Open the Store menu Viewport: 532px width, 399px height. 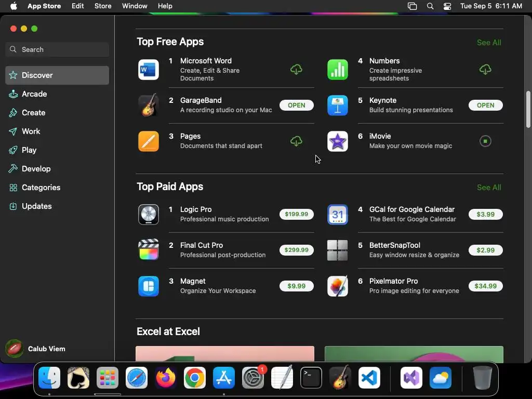pyautogui.click(x=103, y=6)
